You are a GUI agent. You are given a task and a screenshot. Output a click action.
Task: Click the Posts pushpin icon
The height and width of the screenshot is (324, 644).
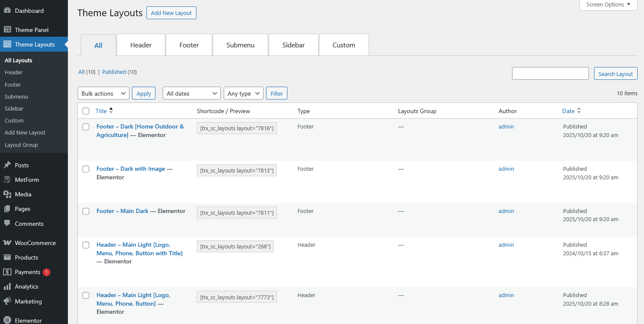(x=7, y=165)
